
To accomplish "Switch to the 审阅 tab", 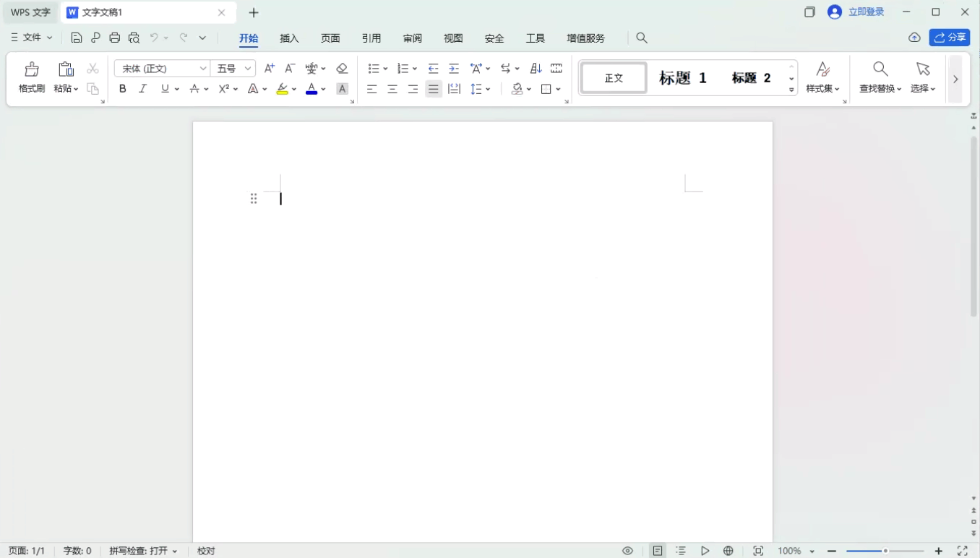I will coord(413,38).
